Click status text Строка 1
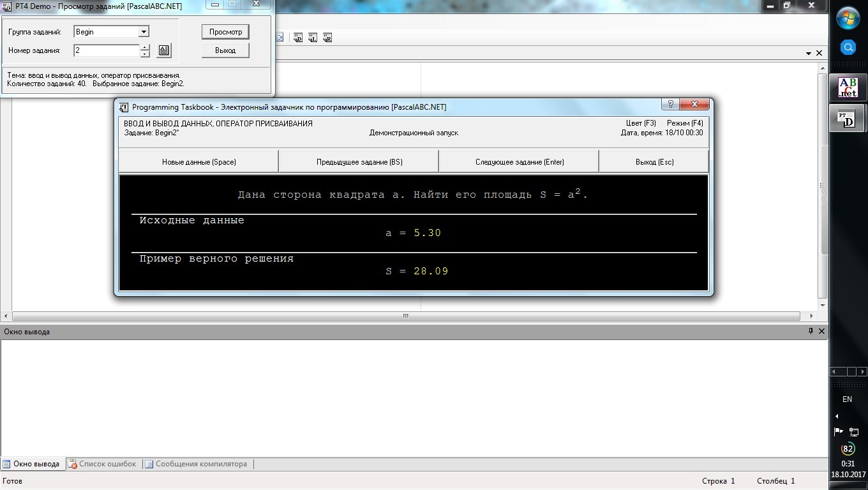This screenshot has height=490, width=868. pyautogui.click(x=718, y=481)
